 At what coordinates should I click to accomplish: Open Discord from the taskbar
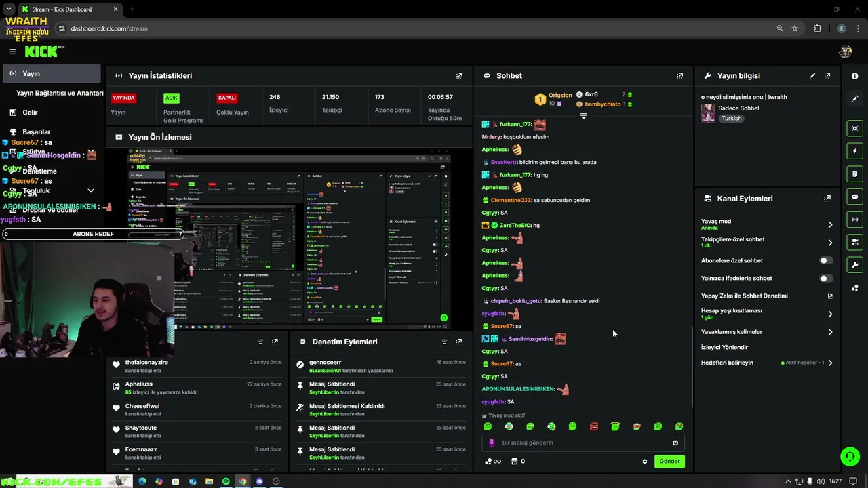[259, 481]
